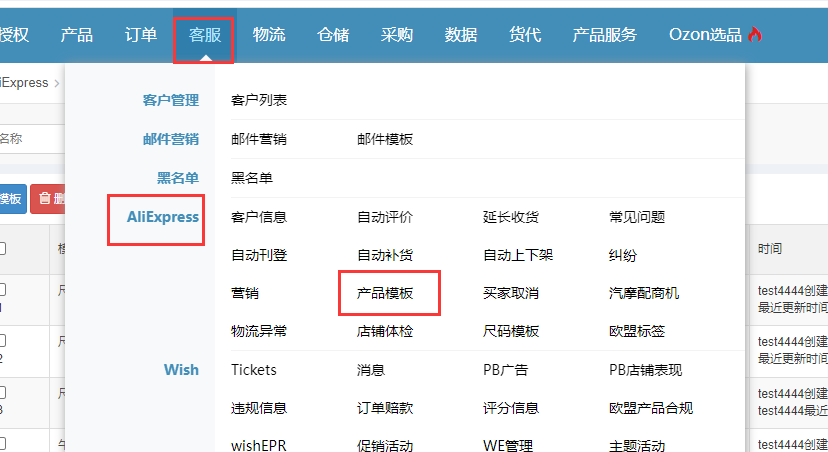Open 物流异常 menu item

click(x=259, y=331)
